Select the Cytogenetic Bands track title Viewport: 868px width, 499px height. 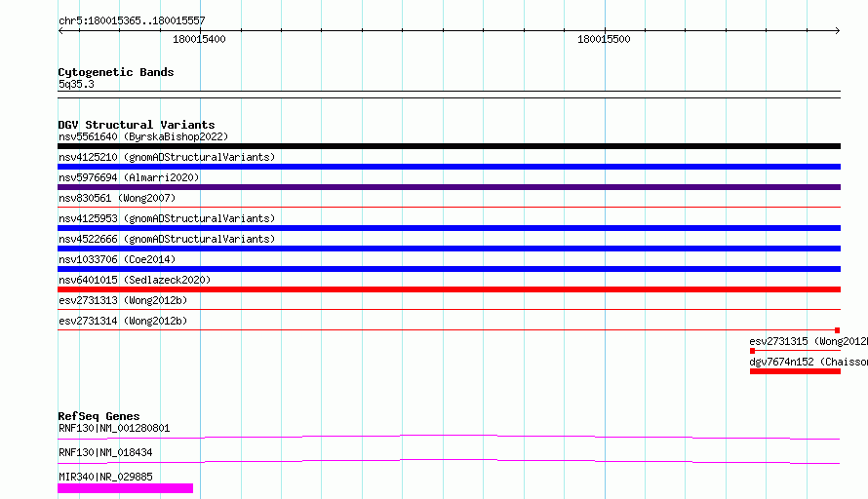pyautogui.click(x=116, y=72)
